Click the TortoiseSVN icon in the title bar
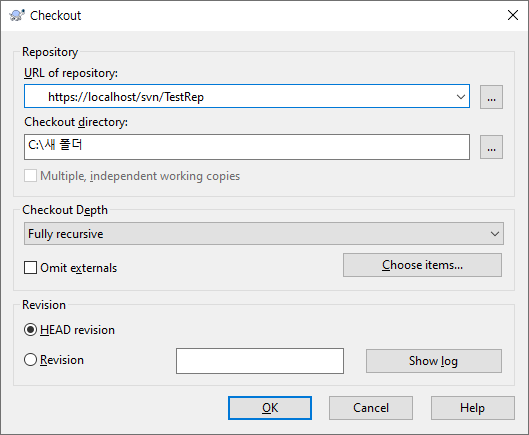The height and width of the screenshot is (435, 529). point(17,16)
